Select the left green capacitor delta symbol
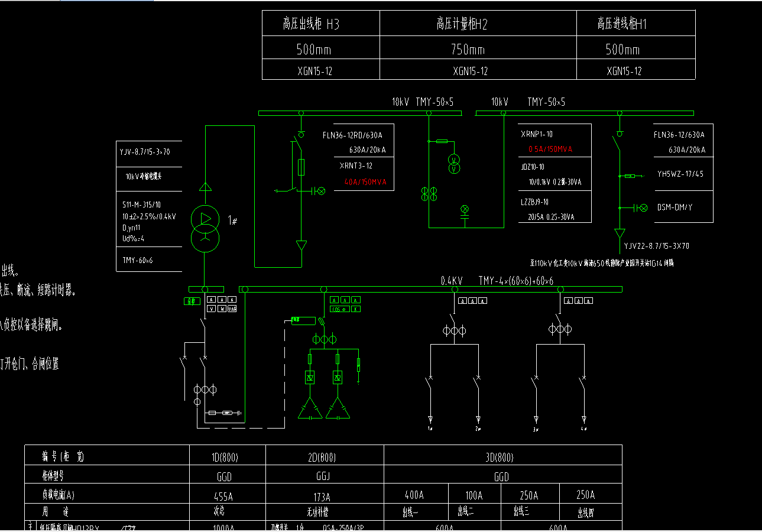 [310, 409]
